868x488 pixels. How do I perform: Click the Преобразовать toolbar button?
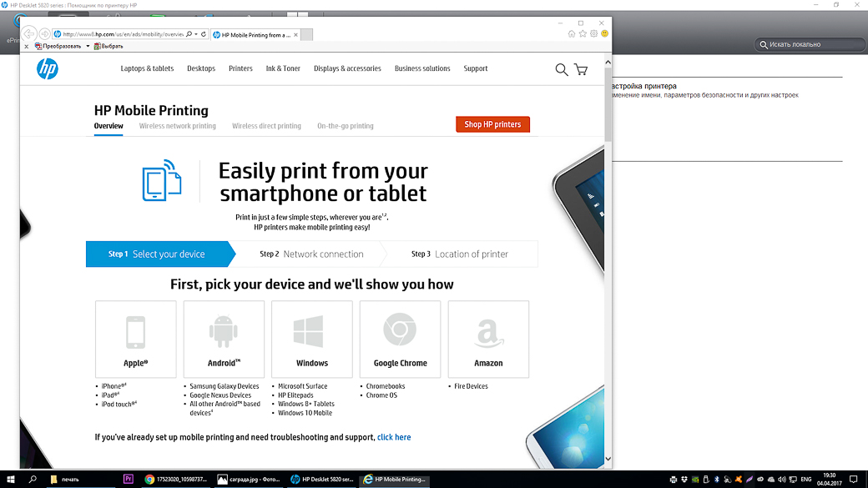click(x=58, y=47)
